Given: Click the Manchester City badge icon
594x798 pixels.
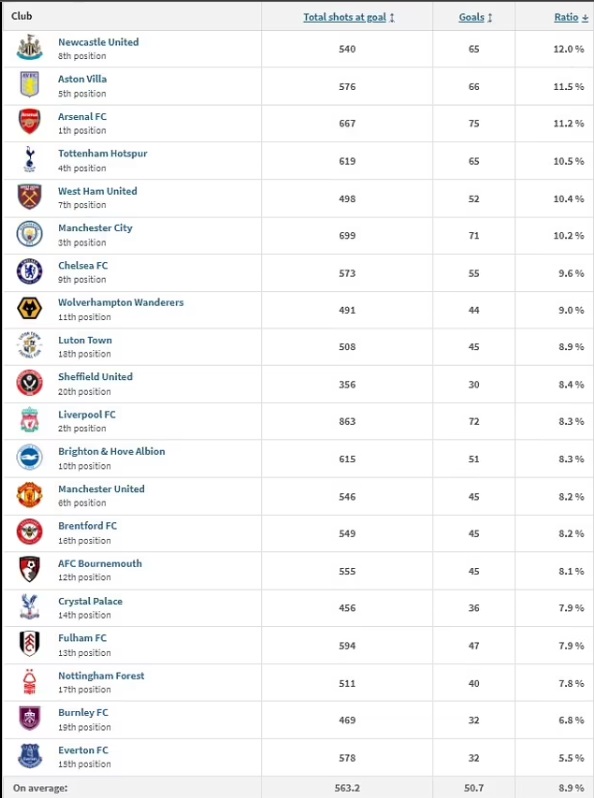Looking at the screenshot, I should pos(30,235).
